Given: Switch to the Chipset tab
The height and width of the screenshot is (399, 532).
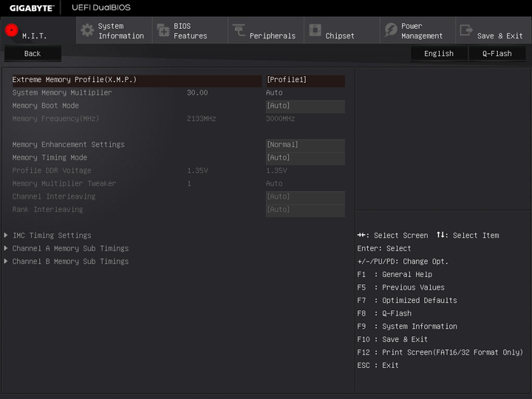Looking at the screenshot, I should coord(340,35).
